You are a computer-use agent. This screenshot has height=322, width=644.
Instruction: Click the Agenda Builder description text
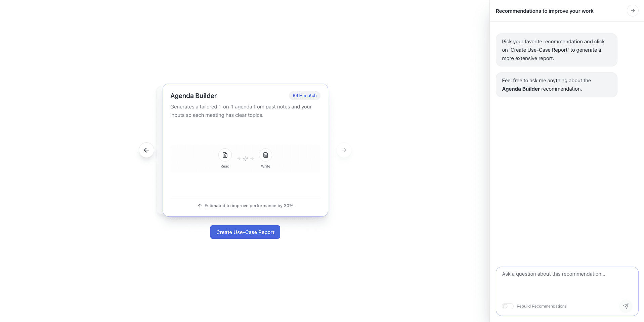pos(241,111)
